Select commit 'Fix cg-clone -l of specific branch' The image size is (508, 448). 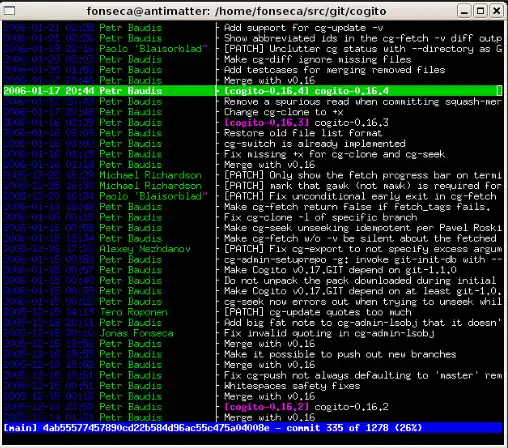pos(320,218)
